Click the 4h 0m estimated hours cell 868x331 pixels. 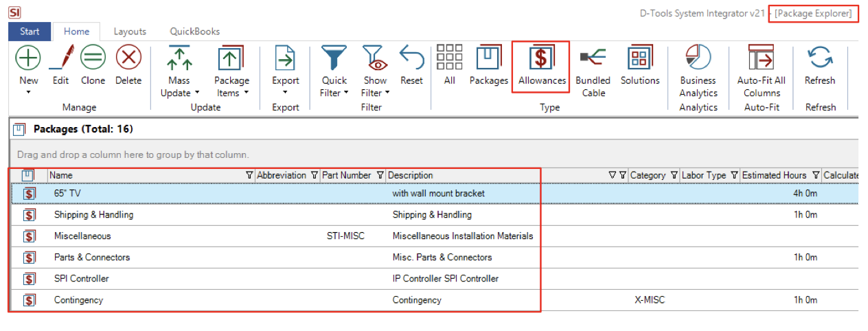[x=805, y=194]
